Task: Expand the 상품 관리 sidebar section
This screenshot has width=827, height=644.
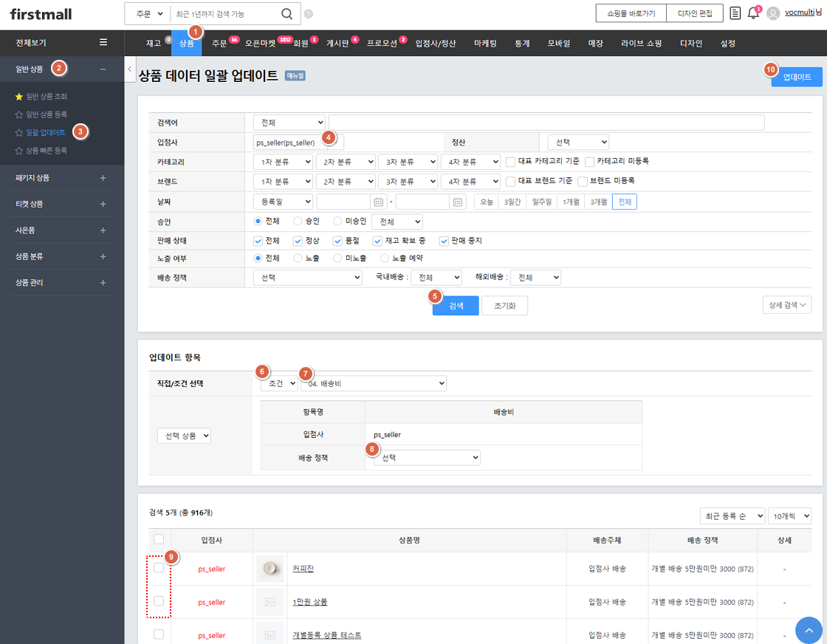Action: (103, 283)
